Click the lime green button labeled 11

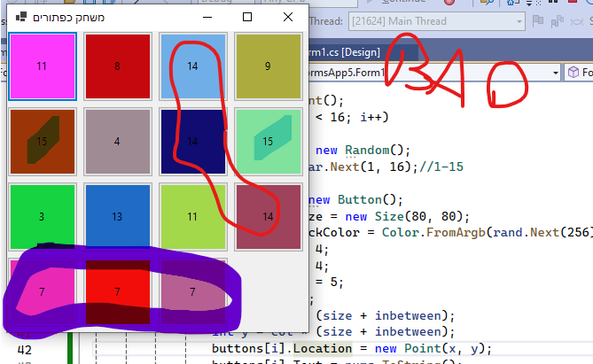pyautogui.click(x=193, y=217)
